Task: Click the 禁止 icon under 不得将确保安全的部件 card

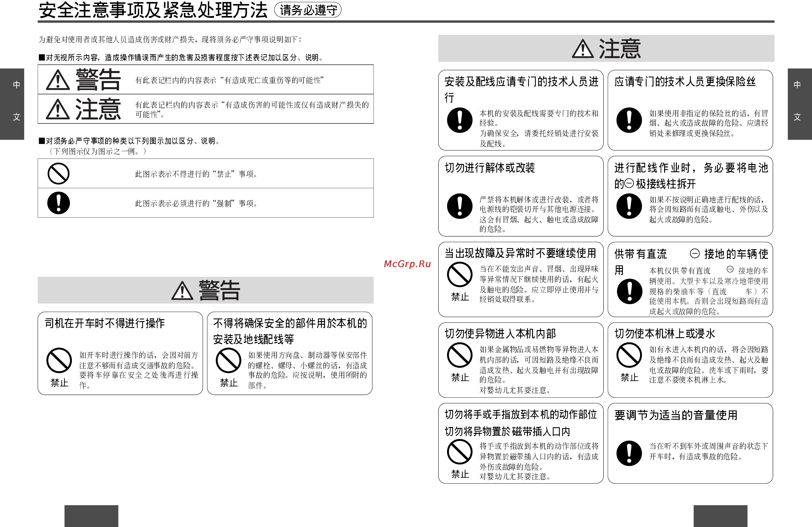Action: tap(229, 360)
